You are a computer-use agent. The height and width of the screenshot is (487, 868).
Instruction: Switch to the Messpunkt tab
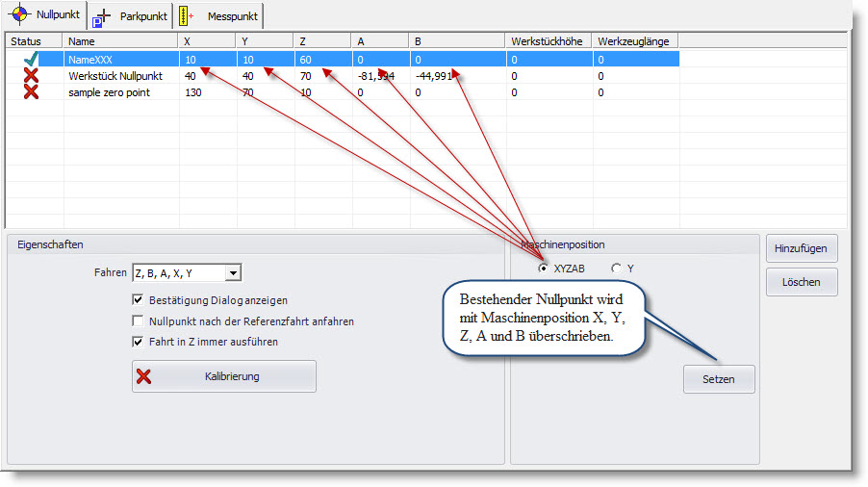[x=232, y=16]
